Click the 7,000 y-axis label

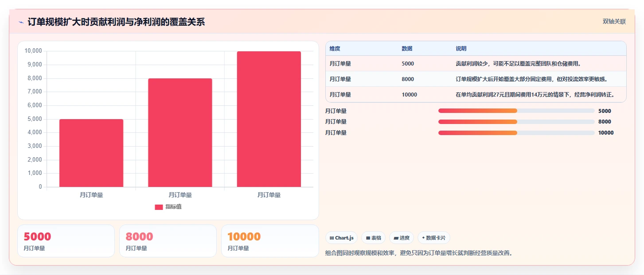(35, 92)
